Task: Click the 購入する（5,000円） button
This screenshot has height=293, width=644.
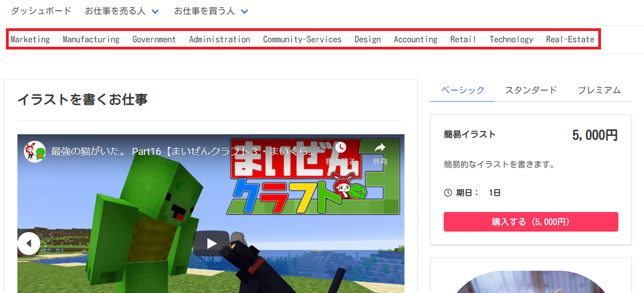Action: click(531, 222)
